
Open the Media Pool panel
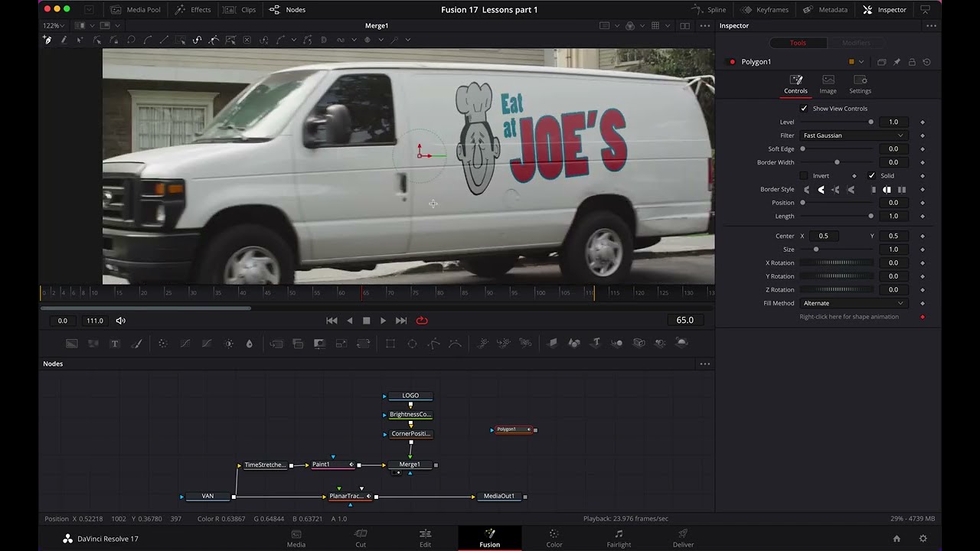(x=135, y=10)
